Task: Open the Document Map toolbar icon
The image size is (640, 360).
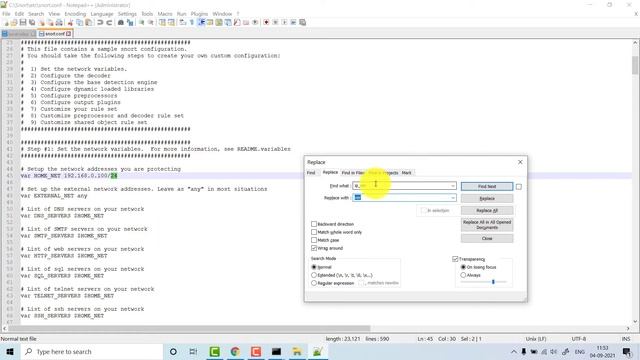Action: [219, 22]
